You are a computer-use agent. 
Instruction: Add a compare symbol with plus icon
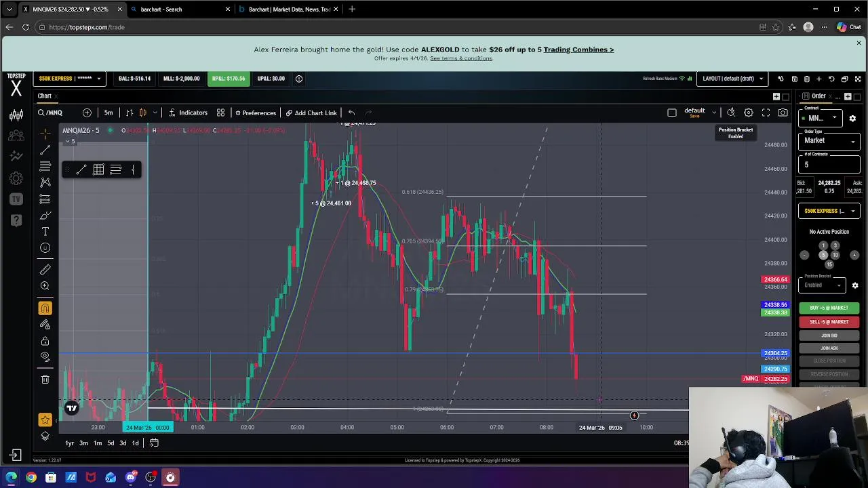(x=87, y=113)
